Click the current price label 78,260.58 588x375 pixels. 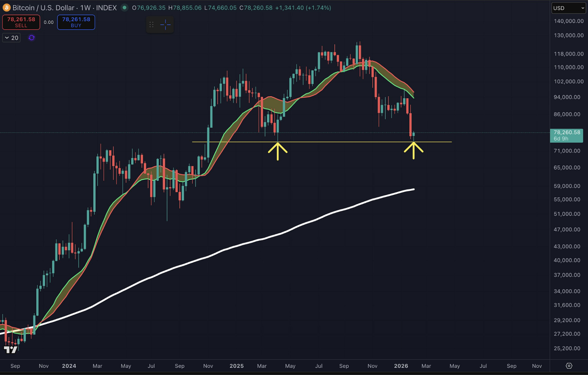(x=567, y=135)
